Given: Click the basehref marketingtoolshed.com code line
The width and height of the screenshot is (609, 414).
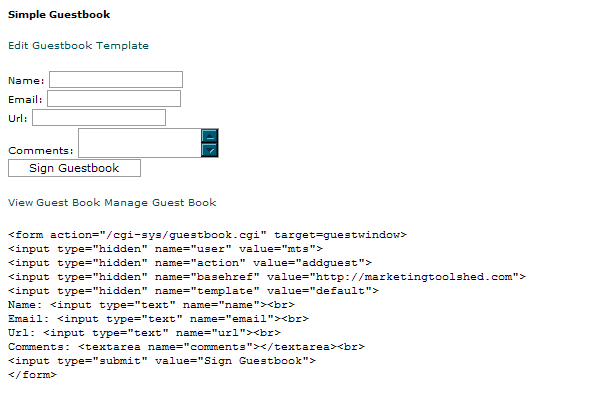Looking at the screenshot, I should pyautogui.click(x=267, y=277).
